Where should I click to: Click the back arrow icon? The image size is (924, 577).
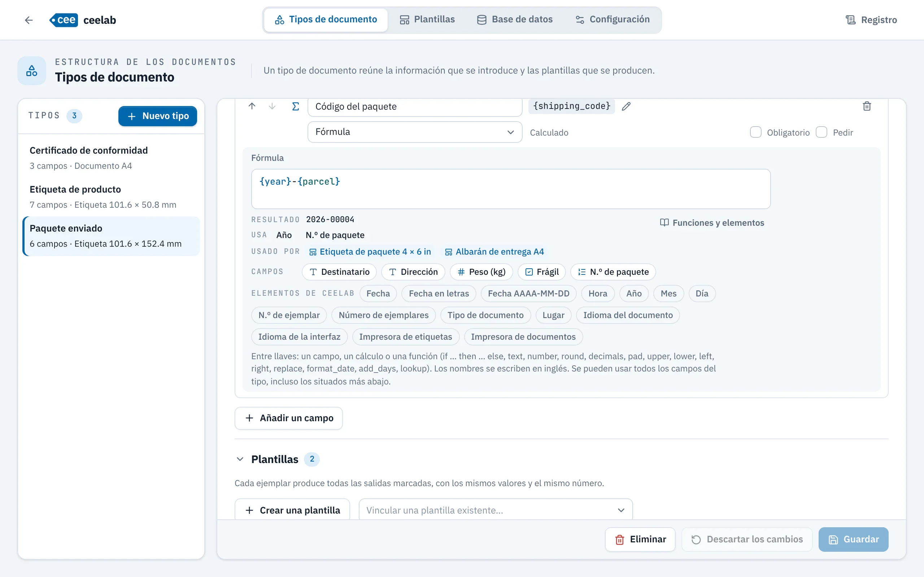[29, 20]
